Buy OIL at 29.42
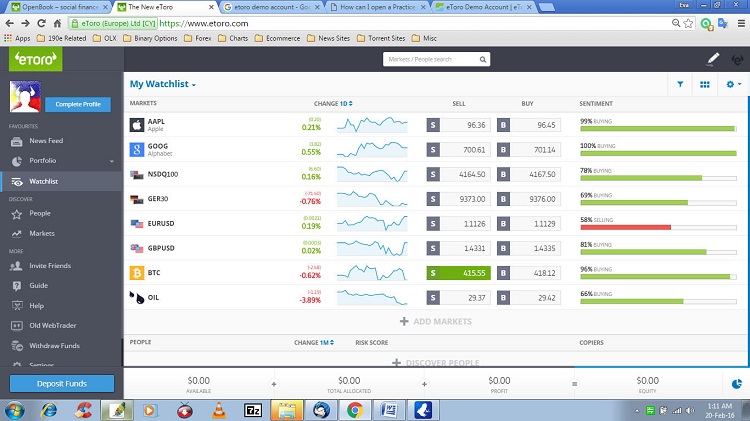Viewport: 750px width, 421px height. pyautogui.click(x=529, y=298)
